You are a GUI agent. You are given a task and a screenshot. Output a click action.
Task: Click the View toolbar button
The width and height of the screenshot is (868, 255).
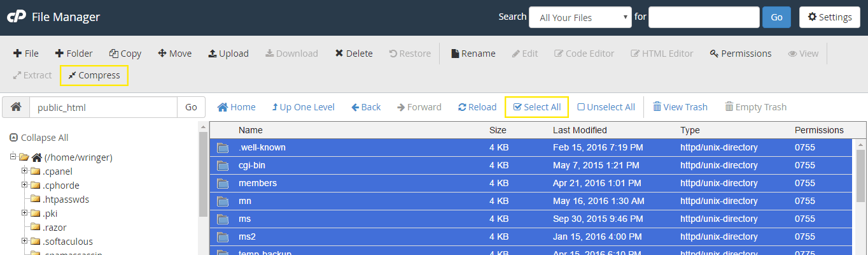(803, 54)
